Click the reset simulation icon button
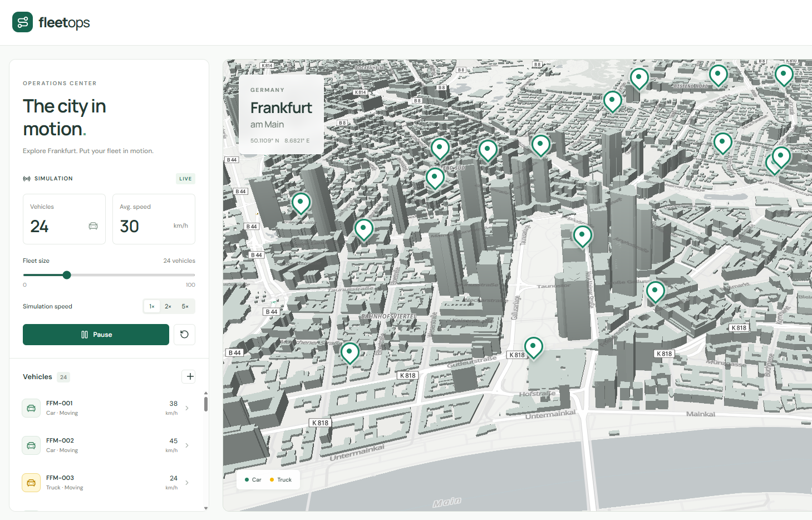This screenshot has height=520, width=812. click(x=184, y=335)
